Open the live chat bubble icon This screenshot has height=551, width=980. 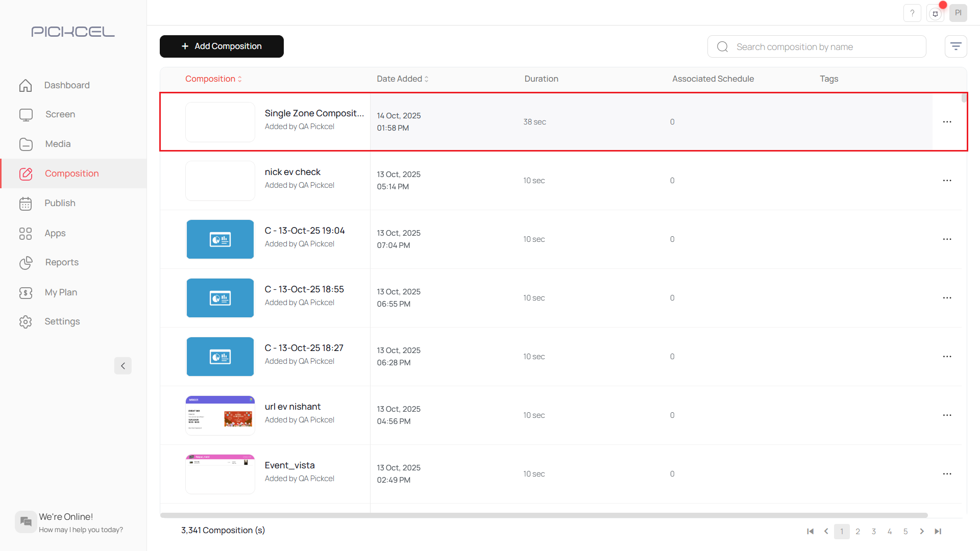[x=26, y=521]
